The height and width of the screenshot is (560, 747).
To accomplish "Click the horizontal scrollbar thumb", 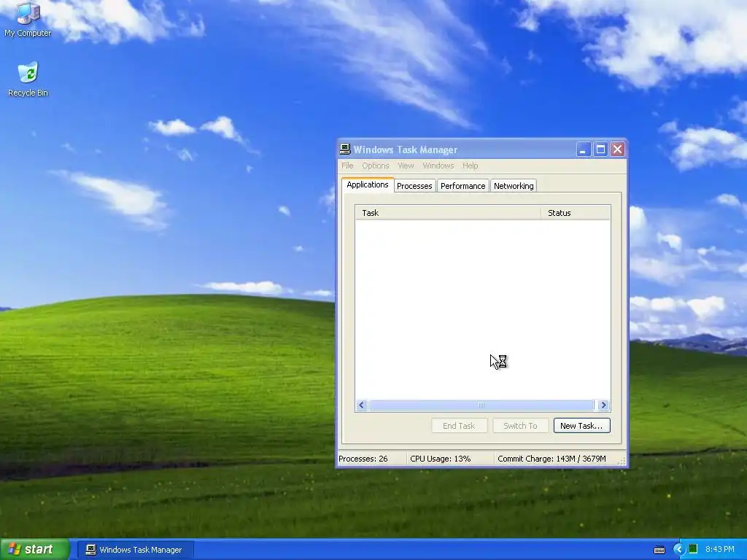I will [x=481, y=405].
